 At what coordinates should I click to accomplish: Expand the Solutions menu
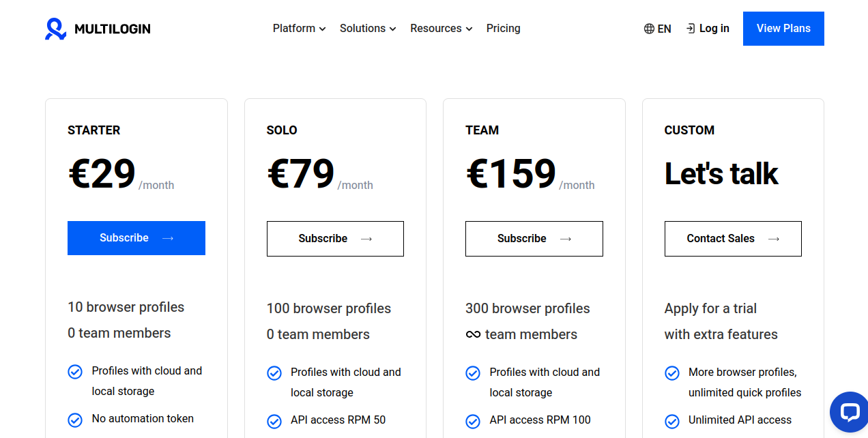[x=367, y=29]
